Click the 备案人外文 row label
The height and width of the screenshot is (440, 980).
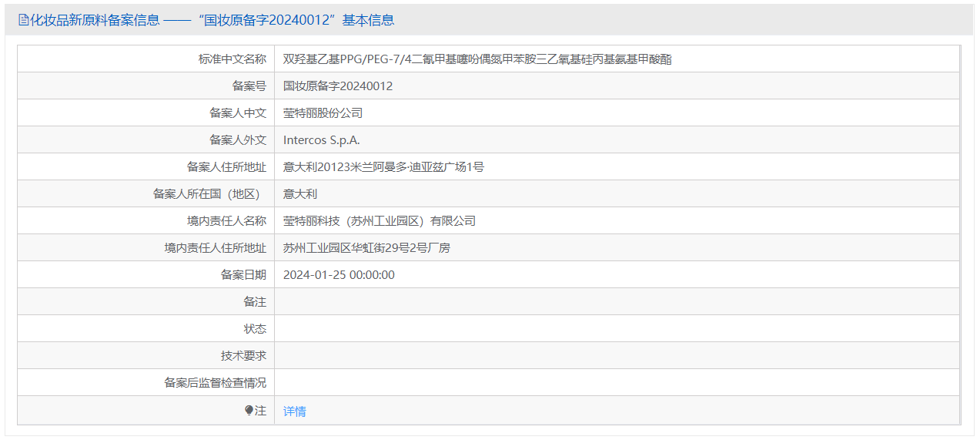pos(238,139)
